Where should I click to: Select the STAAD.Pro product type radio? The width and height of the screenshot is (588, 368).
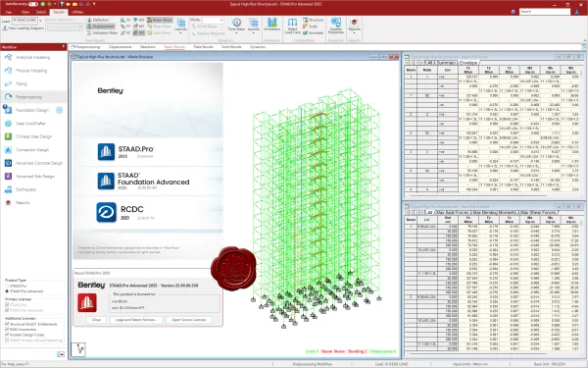(x=7, y=286)
